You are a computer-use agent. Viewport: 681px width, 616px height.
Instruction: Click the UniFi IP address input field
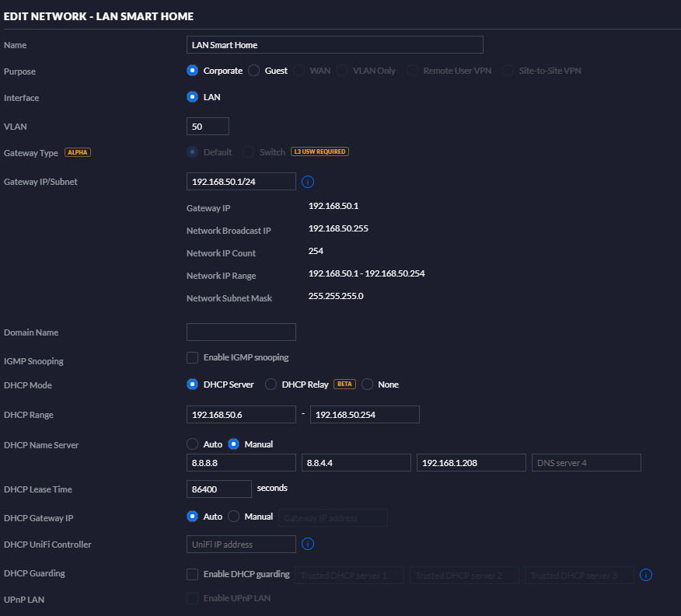[x=241, y=544]
